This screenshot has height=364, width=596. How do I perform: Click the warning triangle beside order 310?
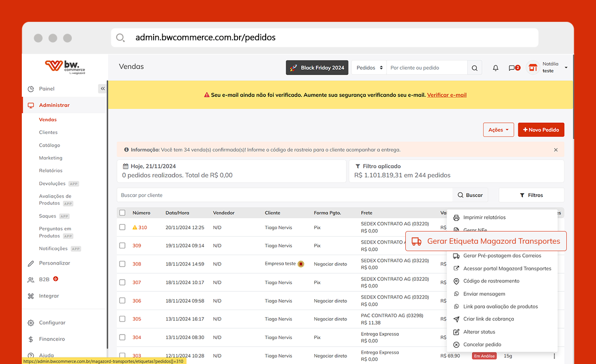tap(135, 227)
